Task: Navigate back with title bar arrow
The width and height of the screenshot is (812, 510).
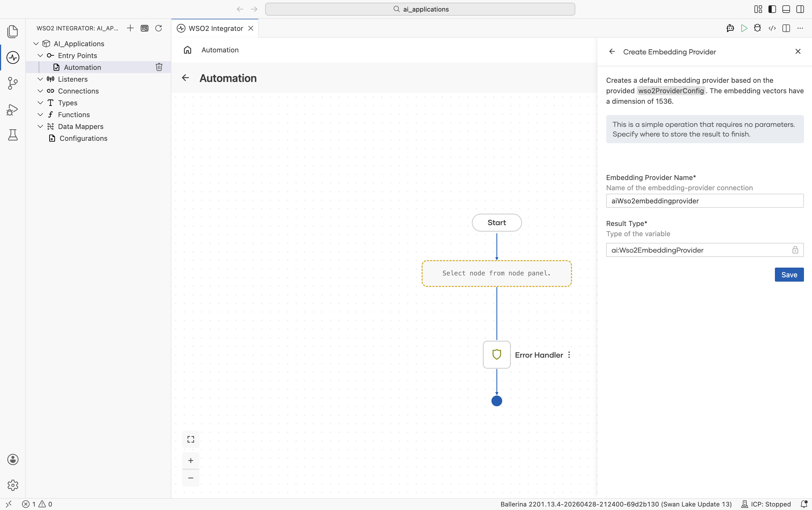Action: [x=240, y=9]
